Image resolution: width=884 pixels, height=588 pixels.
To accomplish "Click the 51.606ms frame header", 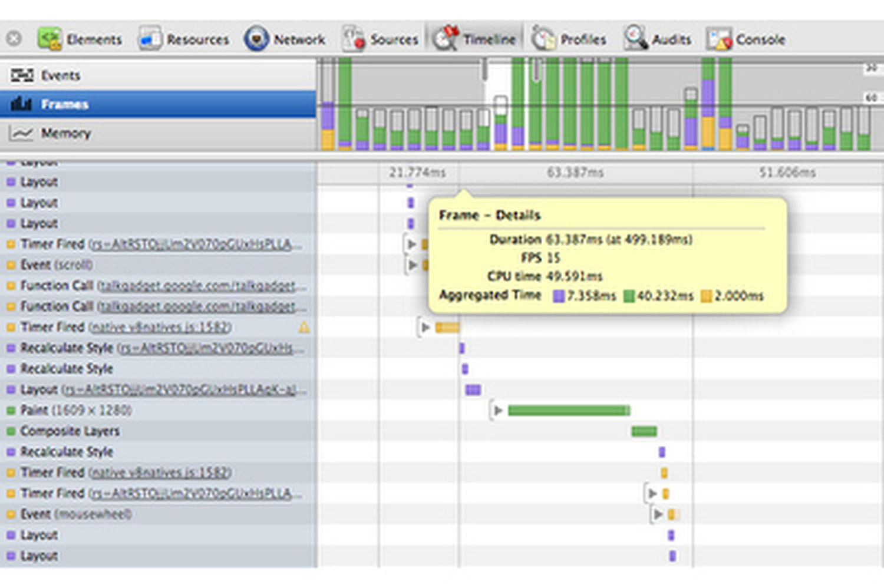I will tap(787, 173).
